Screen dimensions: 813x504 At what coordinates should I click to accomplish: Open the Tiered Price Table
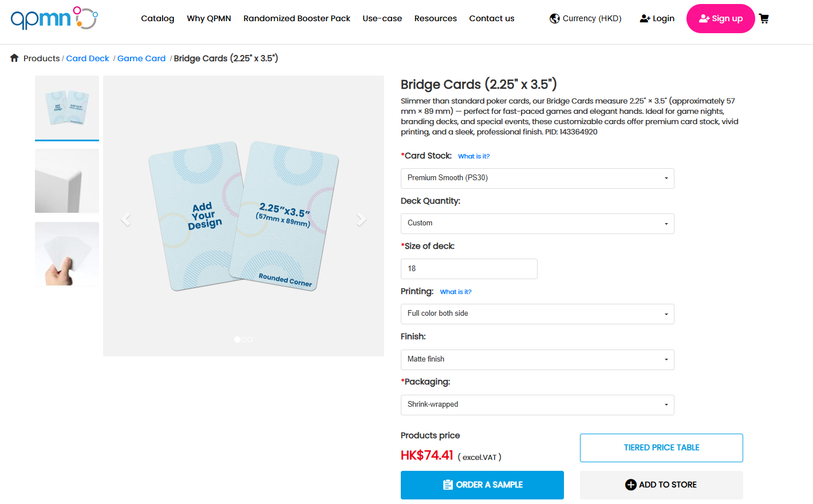(661, 447)
